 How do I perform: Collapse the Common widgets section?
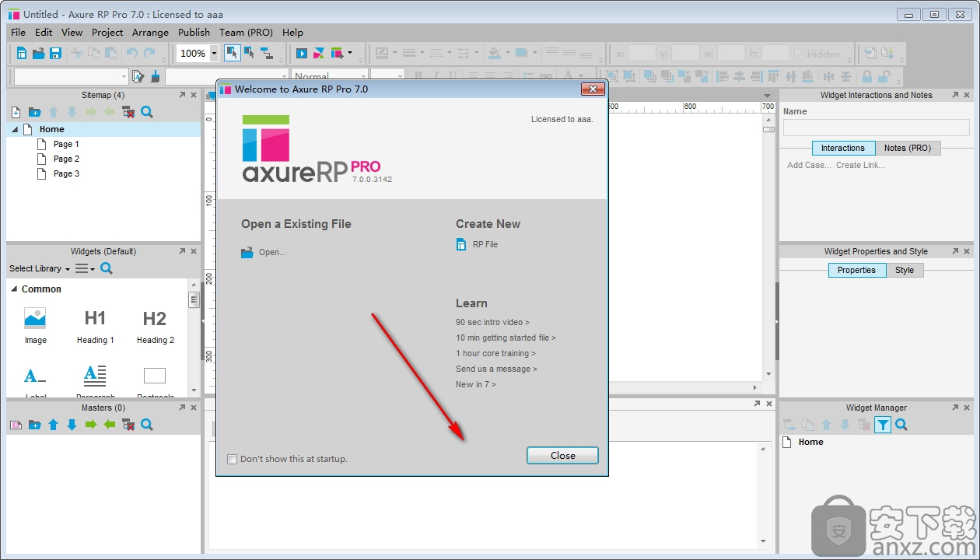[x=14, y=289]
